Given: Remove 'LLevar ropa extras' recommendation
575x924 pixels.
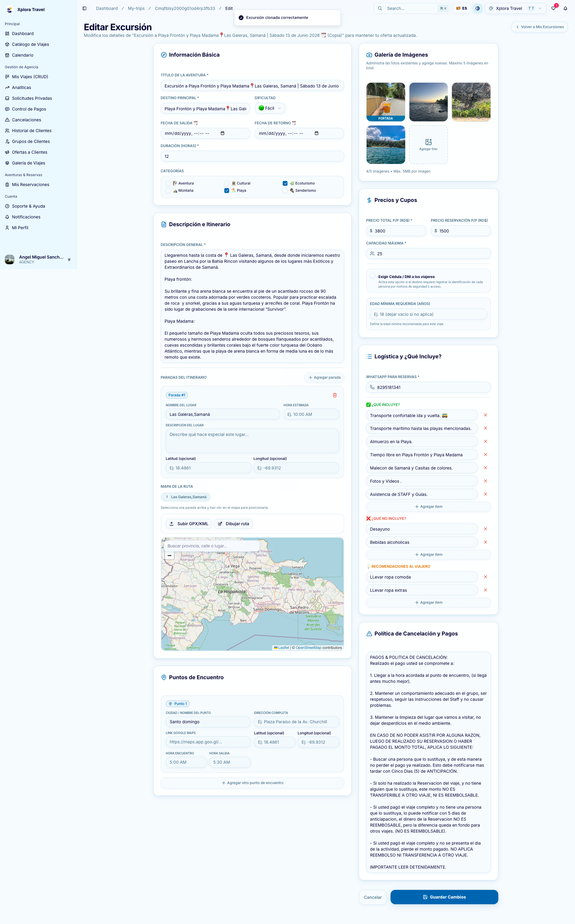Looking at the screenshot, I should [x=485, y=590].
